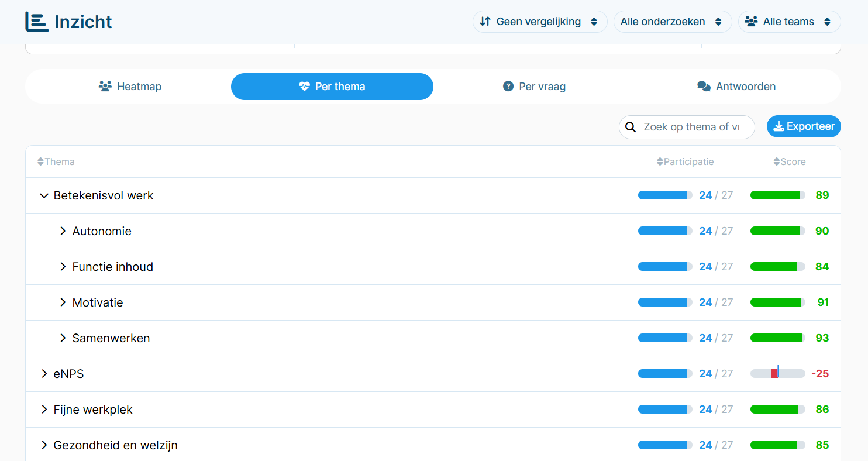Sort by Thema using its sort arrow icon
The width and height of the screenshot is (868, 461).
(40, 162)
